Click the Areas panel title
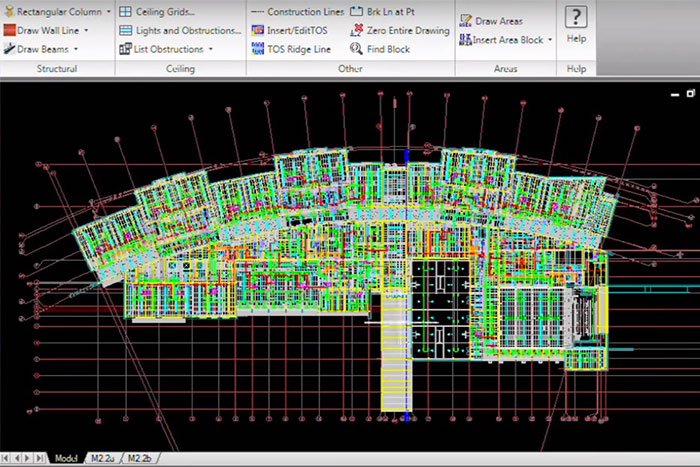The image size is (700, 467). tap(505, 69)
